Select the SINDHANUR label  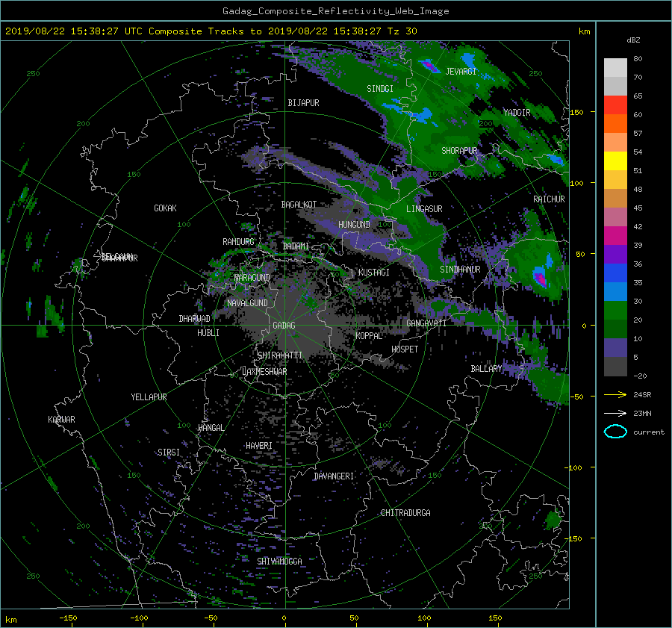tap(460, 270)
